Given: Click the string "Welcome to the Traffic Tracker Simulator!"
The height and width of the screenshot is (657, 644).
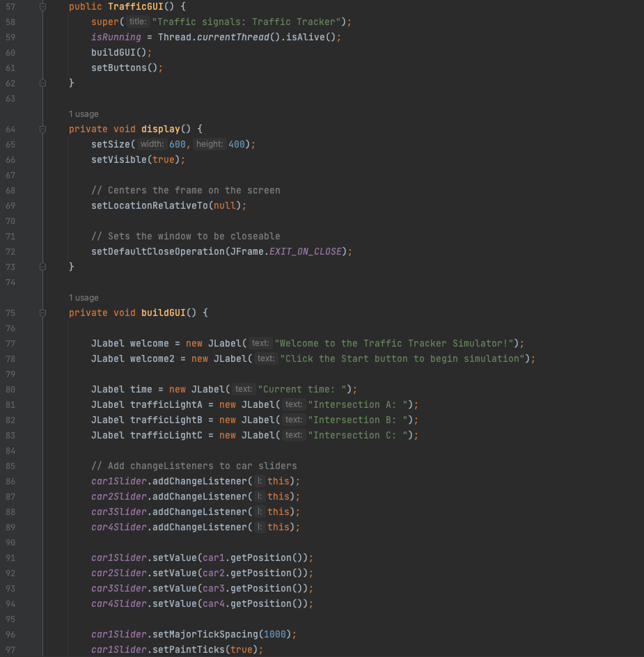Looking at the screenshot, I should click(x=394, y=344).
